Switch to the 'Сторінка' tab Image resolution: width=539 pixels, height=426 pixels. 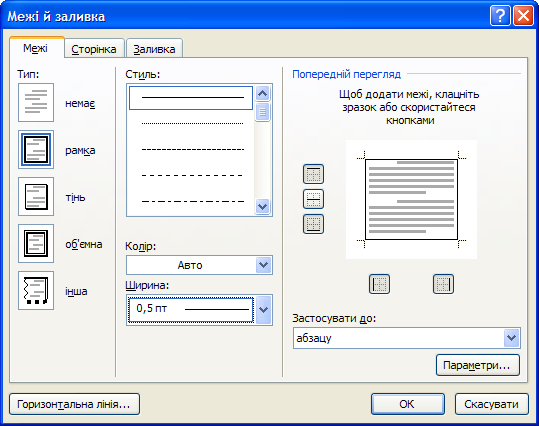click(x=94, y=49)
